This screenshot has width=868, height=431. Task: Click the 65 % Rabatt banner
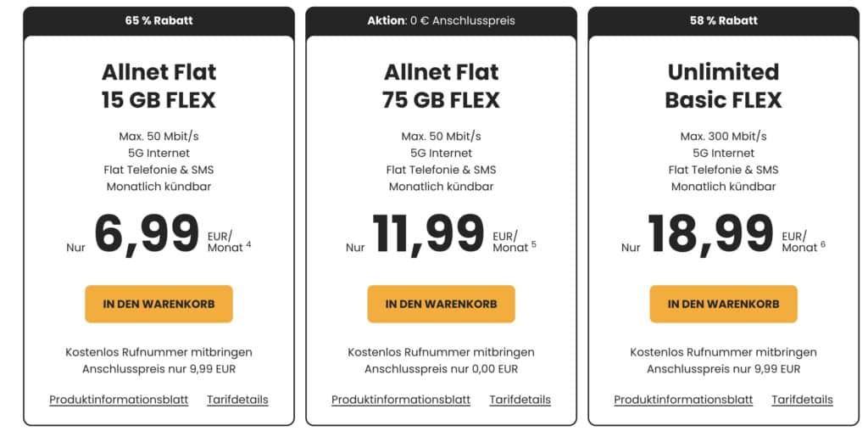click(x=159, y=20)
